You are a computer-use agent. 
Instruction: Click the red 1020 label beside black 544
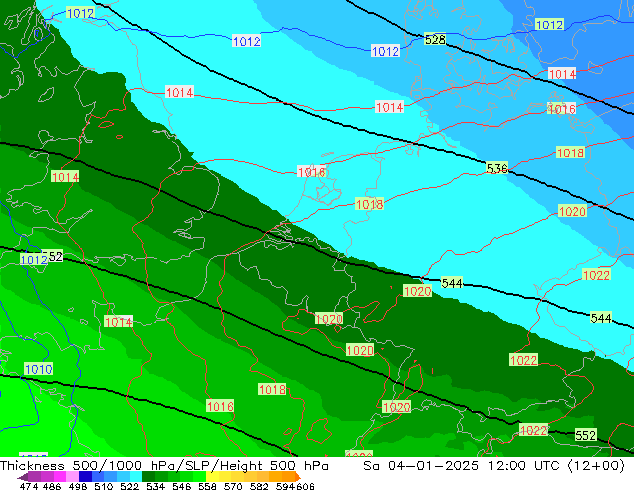coord(418,291)
